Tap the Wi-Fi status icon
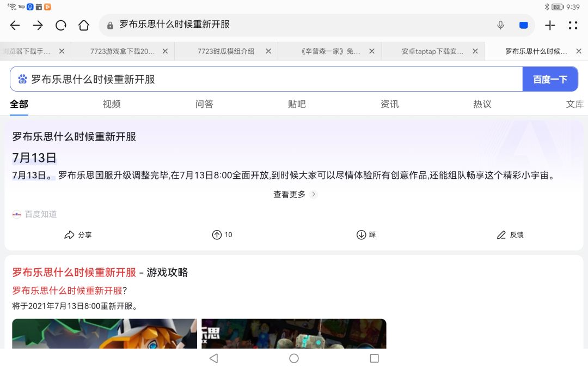The image size is (588, 368). pos(12,7)
